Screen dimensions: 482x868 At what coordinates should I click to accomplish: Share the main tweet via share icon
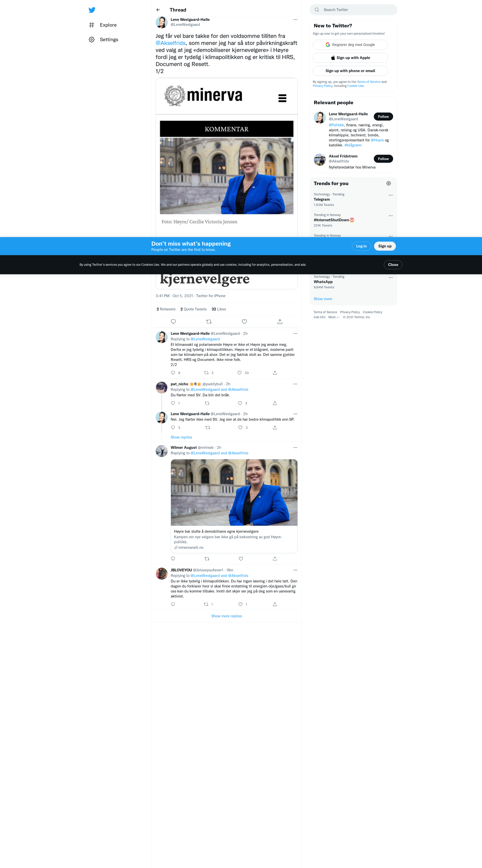click(x=280, y=322)
